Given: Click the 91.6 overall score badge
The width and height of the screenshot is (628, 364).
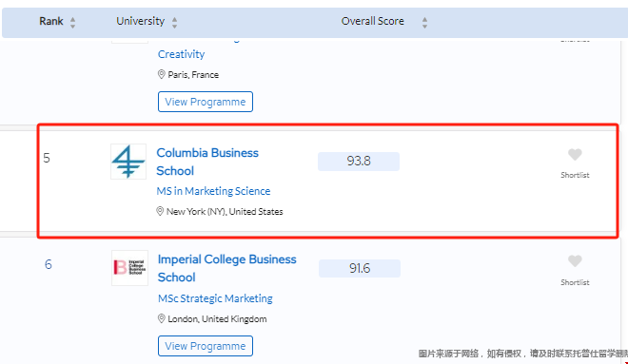Looking at the screenshot, I should (x=360, y=268).
